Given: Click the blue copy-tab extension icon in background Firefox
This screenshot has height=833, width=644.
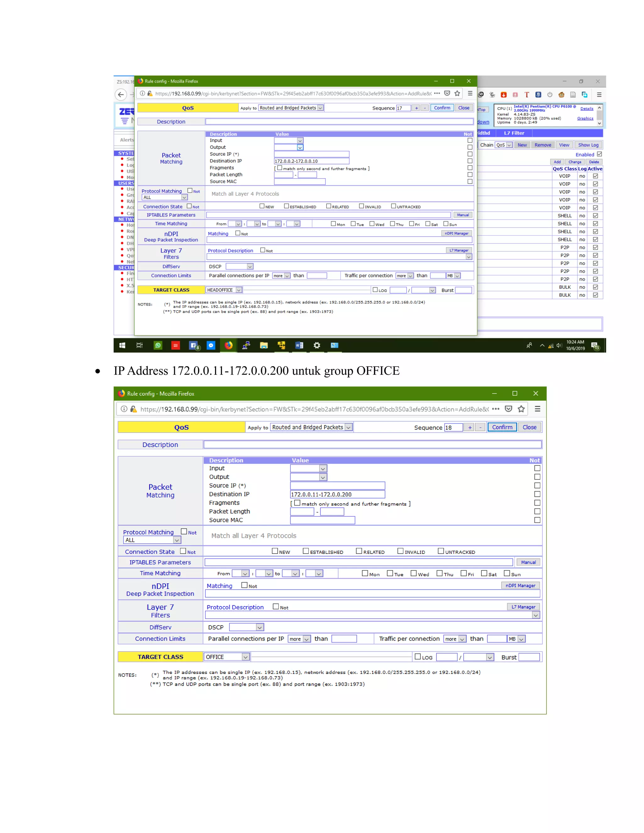Looking at the screenshot, I should point(585,95).
